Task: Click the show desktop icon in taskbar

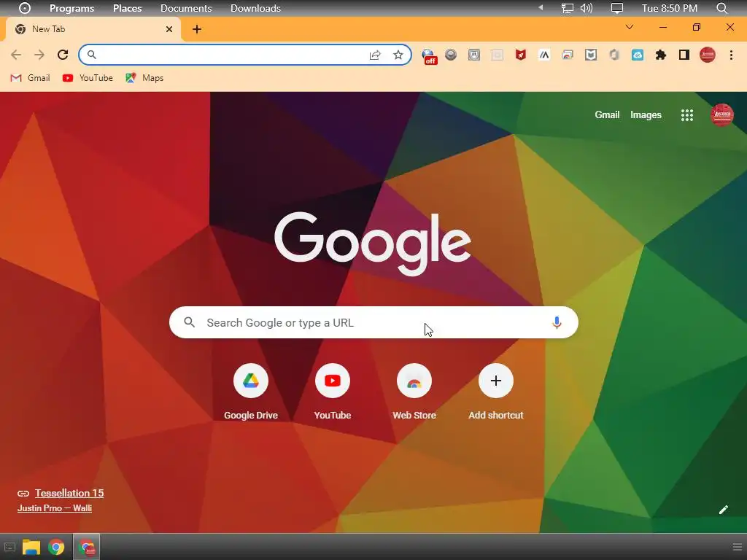Action: 9,548
